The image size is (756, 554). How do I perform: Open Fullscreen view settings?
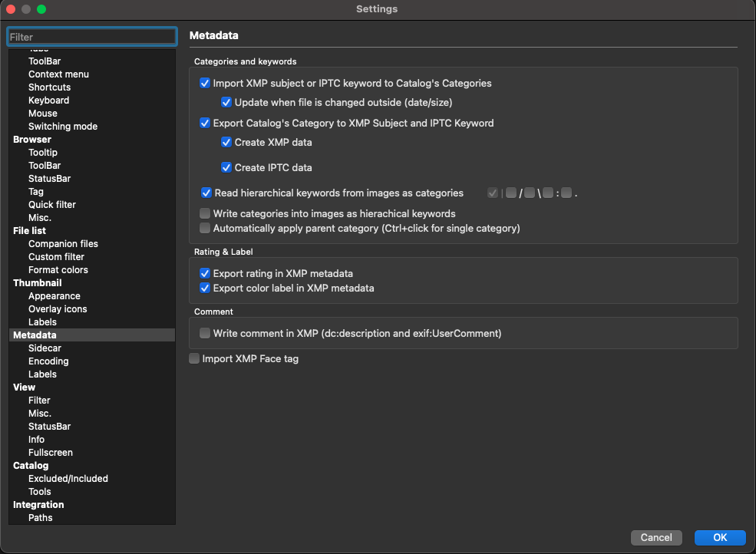[x=51, y=453]
